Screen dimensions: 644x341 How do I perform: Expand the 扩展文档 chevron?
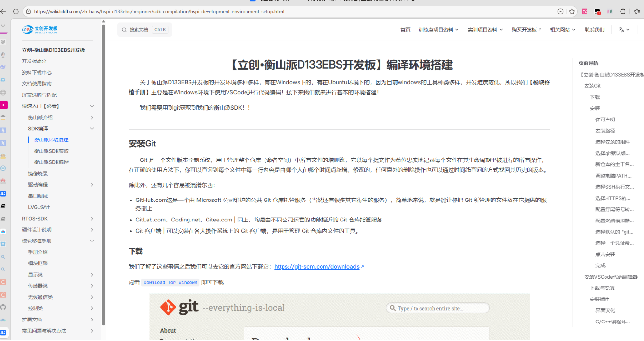(x=92, y=320)
